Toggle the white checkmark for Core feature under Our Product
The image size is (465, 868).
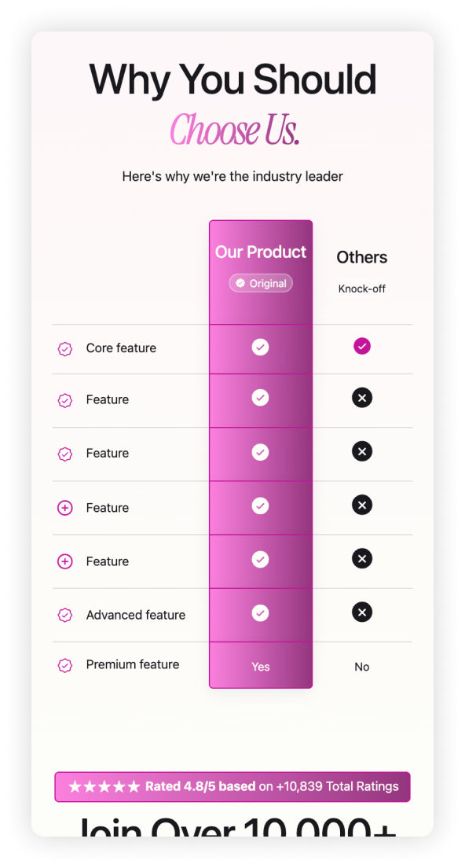click(260, 346)
